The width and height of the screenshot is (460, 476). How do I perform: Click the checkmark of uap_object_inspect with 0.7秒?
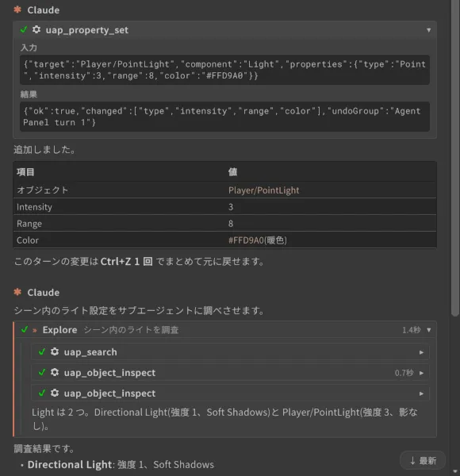[x=42, y=372]
